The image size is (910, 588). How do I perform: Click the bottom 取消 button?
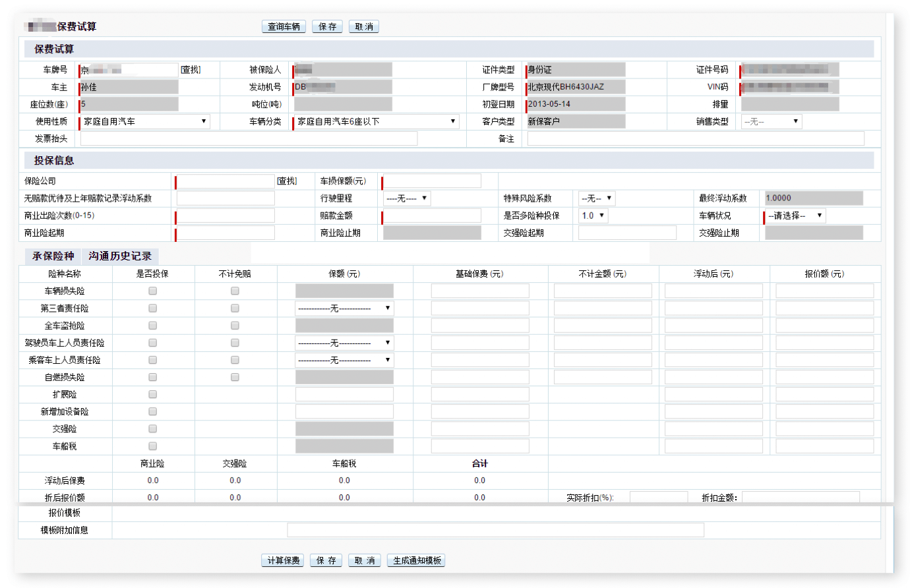[364, 560]
